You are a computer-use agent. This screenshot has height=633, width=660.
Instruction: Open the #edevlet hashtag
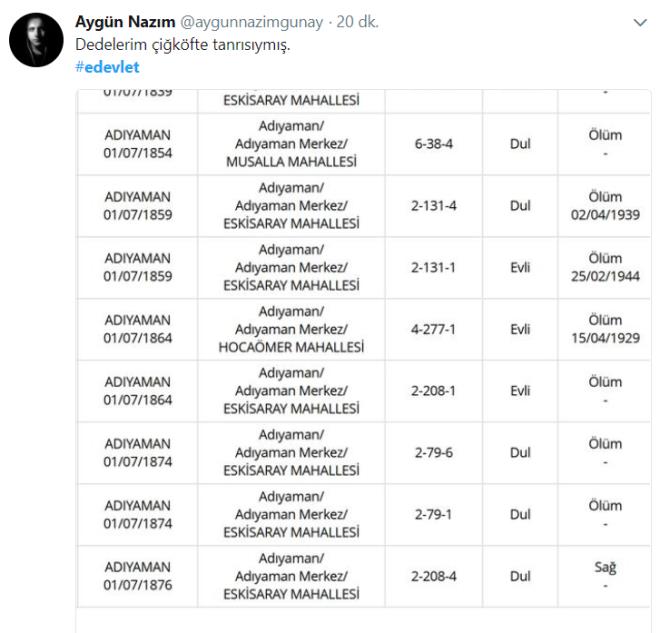107,66
